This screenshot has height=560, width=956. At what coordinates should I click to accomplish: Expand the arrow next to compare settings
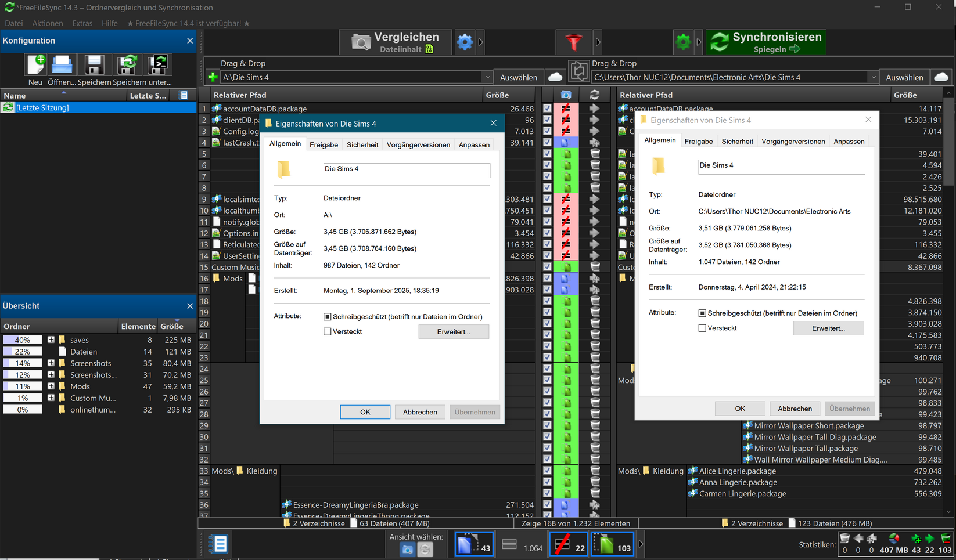tap(480, 42)
